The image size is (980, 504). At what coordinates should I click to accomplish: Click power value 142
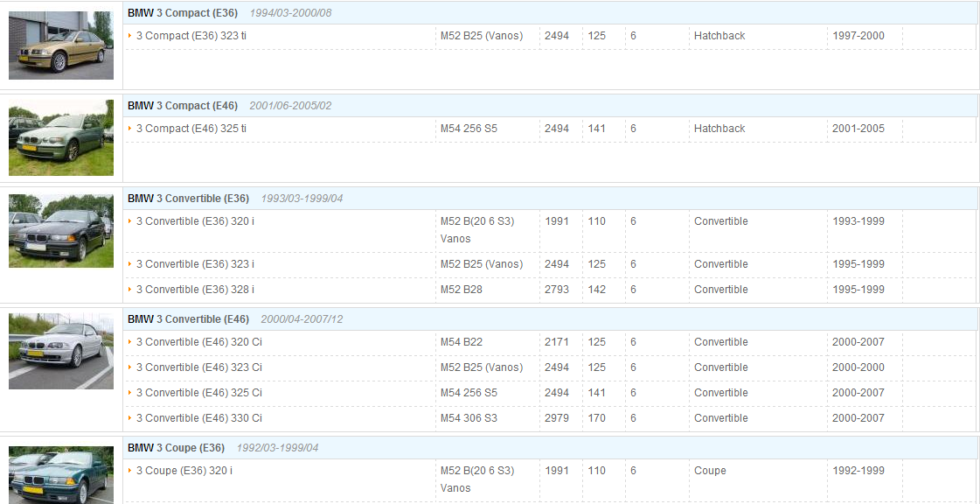tap(597, 290)
